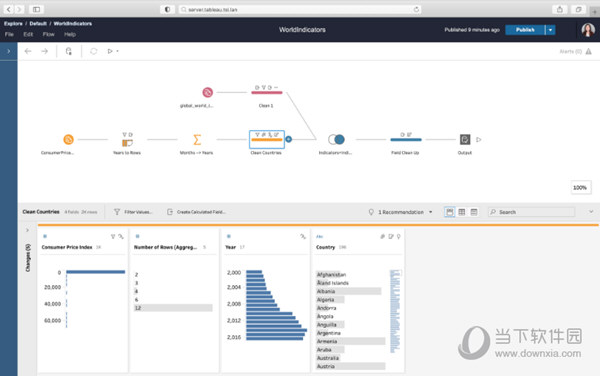Click Abc data type icon for Country
The width and height of the screenshot is (600, 376).
(x=320, y=237)
